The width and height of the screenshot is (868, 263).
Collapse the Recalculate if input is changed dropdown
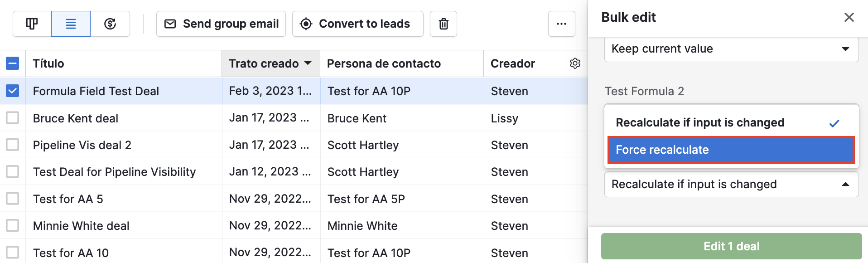(846, 184)
